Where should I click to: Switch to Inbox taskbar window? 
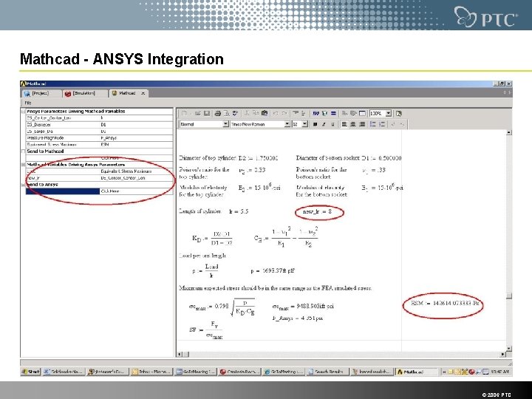[x=151, y=372]
